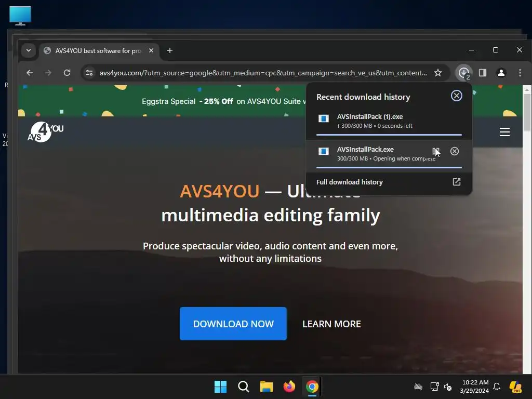Launch Firefox from taskbar
This screenshot has width=532, height=399.
coord(289,387)
